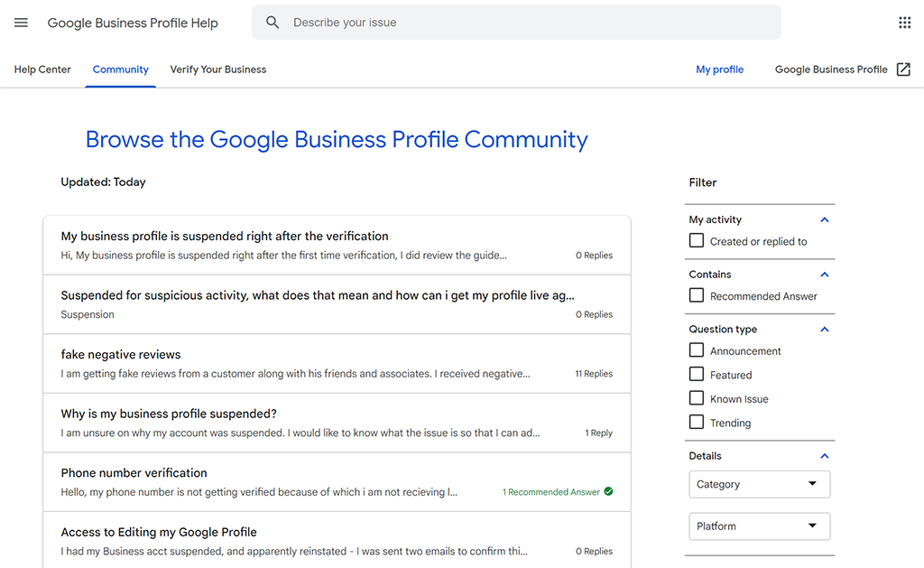This screenshot has width=924, height=568.
Task: Open thread about suspension right after verification
Action: [x=337, y=246]
